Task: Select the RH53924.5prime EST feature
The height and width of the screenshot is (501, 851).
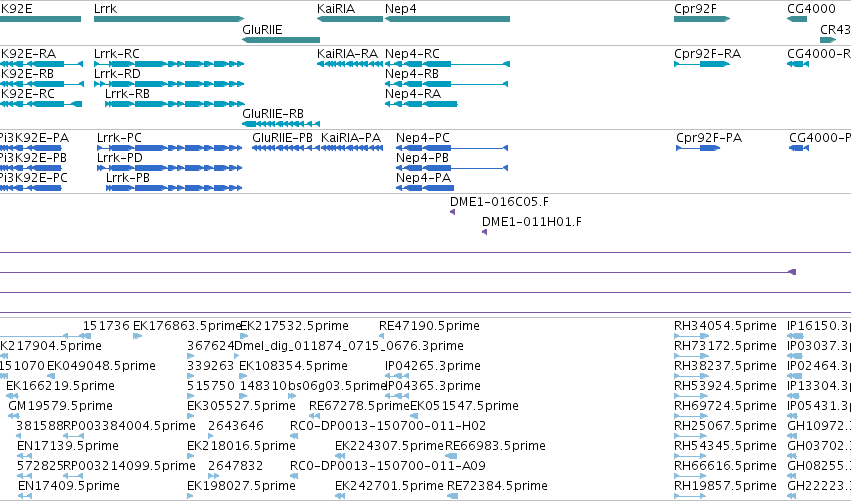Action: (691, 396)
